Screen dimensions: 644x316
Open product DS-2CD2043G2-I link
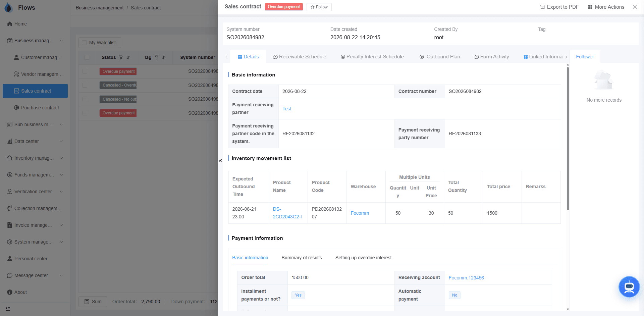pos(287,213)
